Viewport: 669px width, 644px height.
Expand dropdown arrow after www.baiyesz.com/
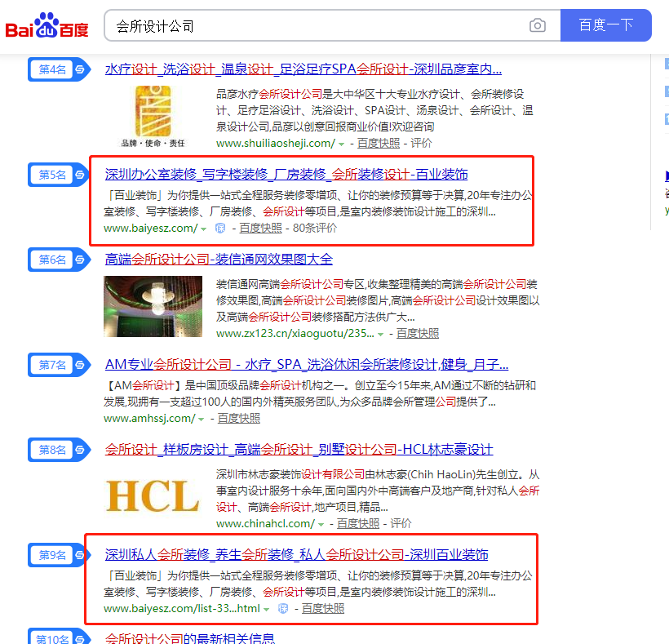[203, 229]
